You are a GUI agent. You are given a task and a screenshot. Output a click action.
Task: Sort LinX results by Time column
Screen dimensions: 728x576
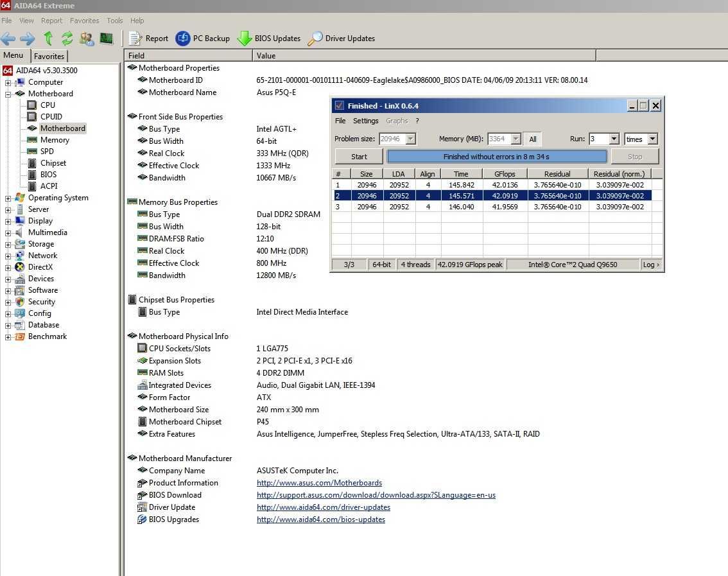click(x=461, y=174)
